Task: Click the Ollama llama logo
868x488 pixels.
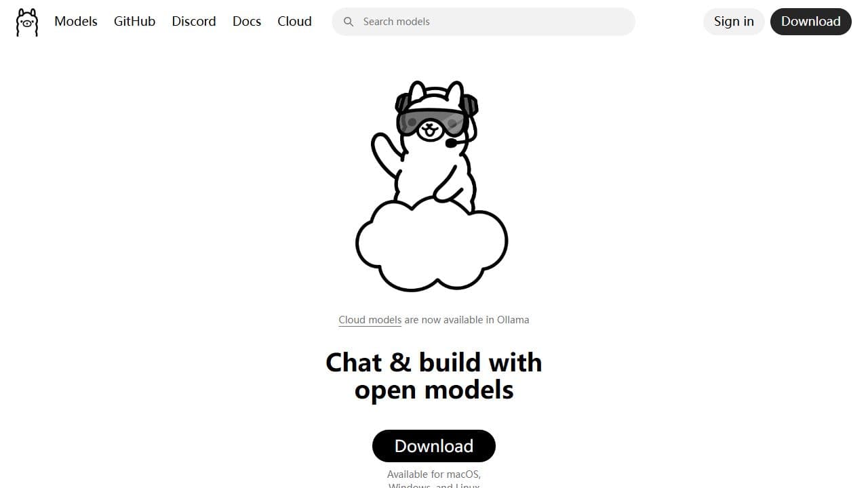Action: click(x=27, y=22)
